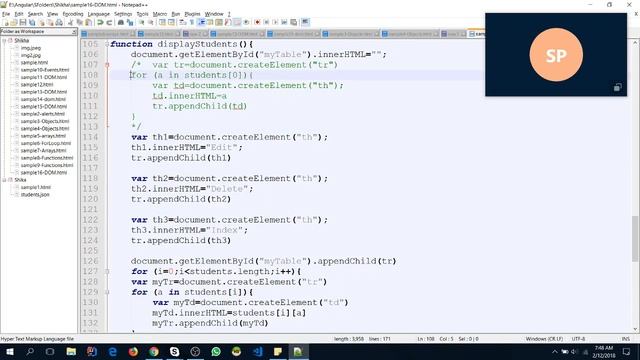Click the Undo toolbar icon
The width and height of the screenshot is (640, 360).
(100, 22)
